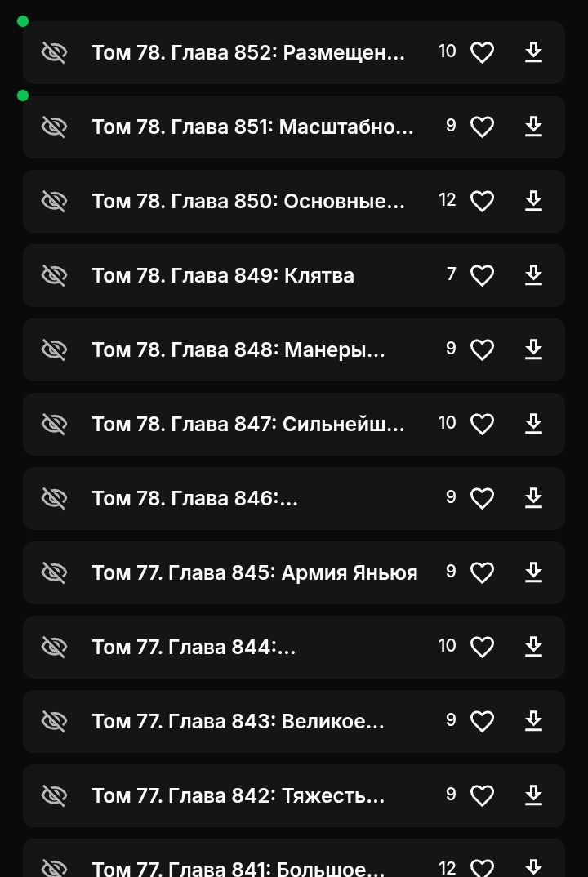Download chapter 843 Великое
The width and height of the screenshot is (588, 877).
pyautogui.click(x=533, y=721)
